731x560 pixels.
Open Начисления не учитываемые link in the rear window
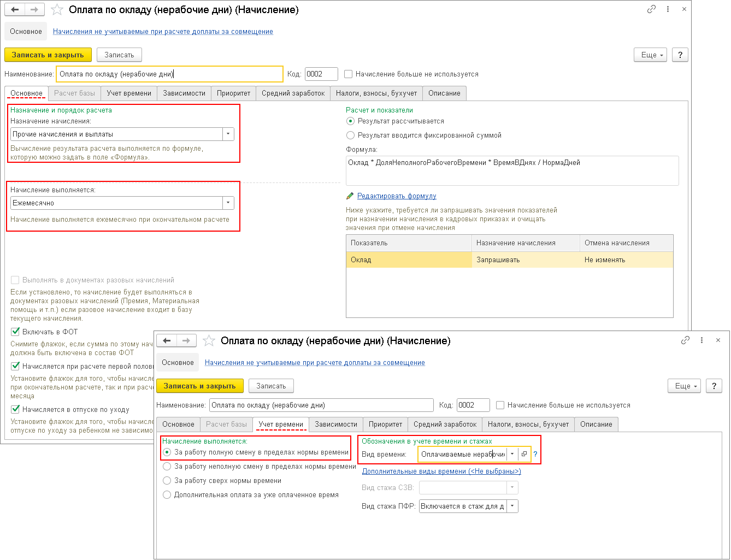tap(163, 32)
